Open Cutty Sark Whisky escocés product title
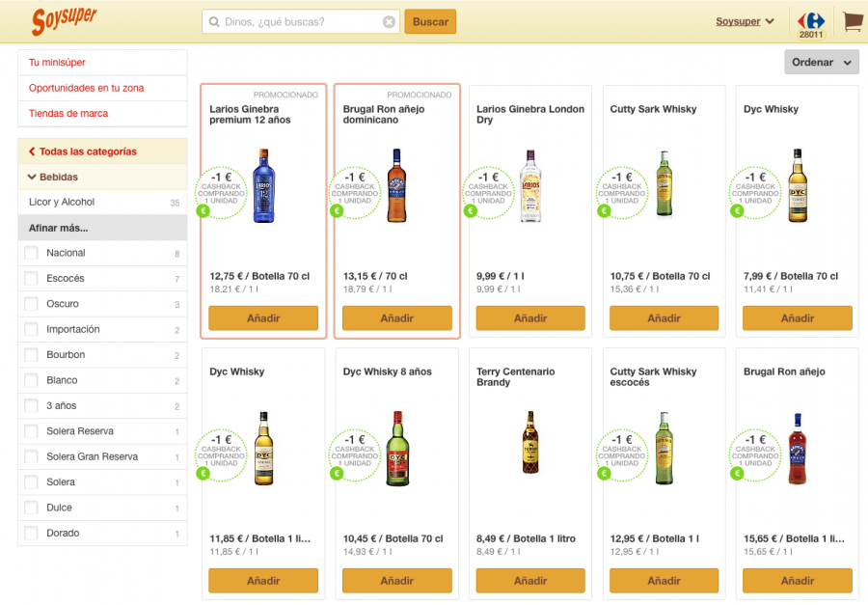 (x=653, y=376)
